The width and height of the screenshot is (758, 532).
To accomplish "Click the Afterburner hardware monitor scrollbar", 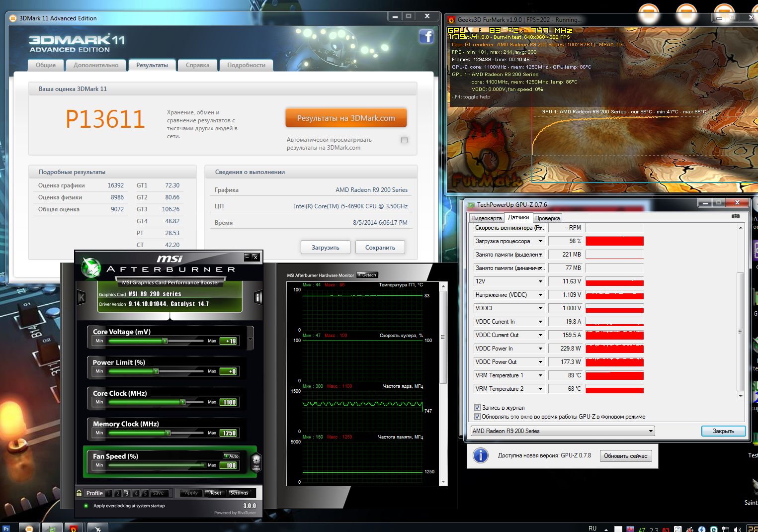I will click(x=443, y=338).
